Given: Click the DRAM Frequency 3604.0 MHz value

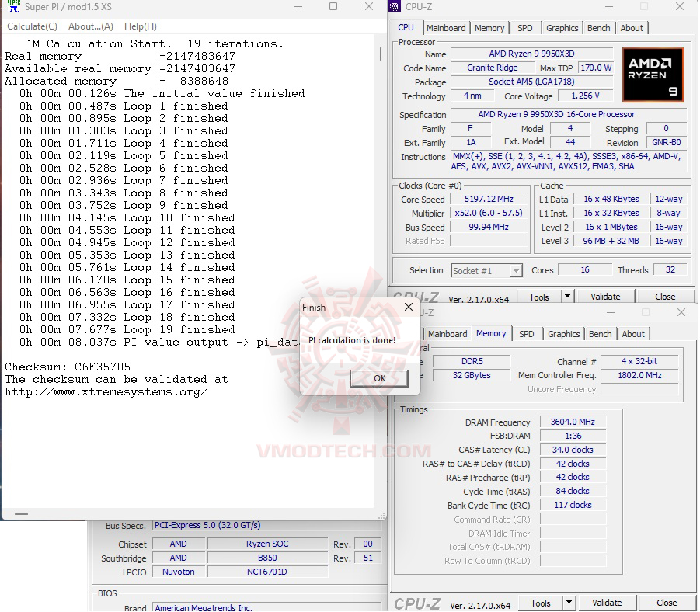Looking at the screenshot, I should click(573, 422).
